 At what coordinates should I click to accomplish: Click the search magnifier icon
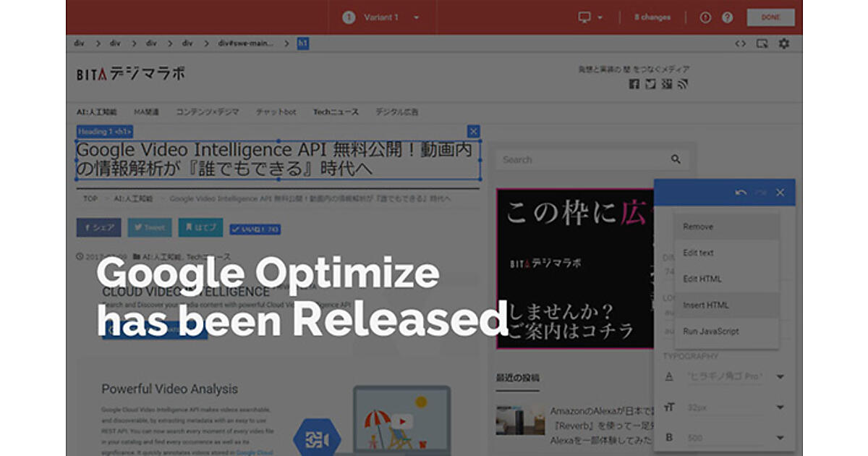(676, 159)
